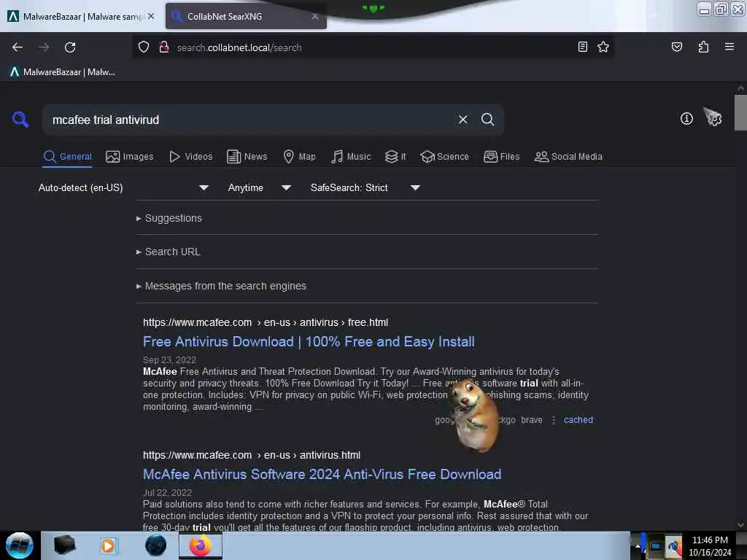Clear the search query with the X
Image resolution: width=747 pixels, height=560 pixels.
(462, 120)
